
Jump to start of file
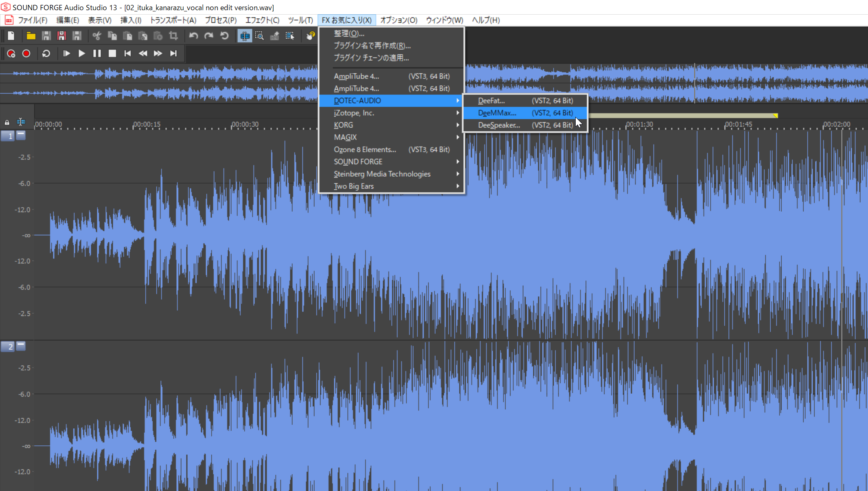click(x=127, y=53)
